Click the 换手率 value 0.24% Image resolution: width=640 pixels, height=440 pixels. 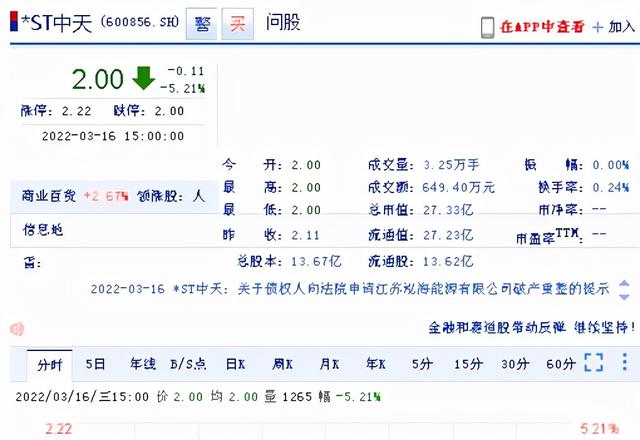(x=611, y=187)
